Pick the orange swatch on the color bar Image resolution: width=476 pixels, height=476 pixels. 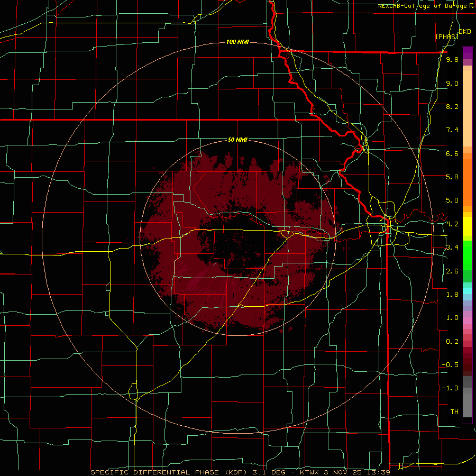[x=467, y=182]
